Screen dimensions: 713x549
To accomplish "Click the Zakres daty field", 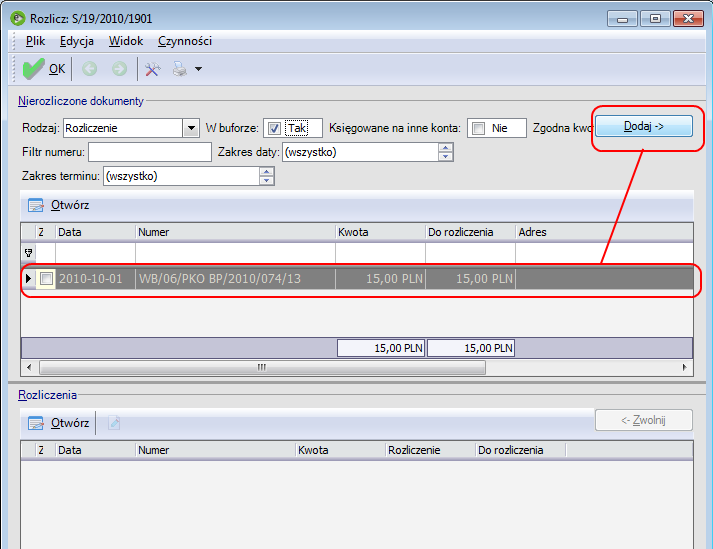I will tap(360, 152).
